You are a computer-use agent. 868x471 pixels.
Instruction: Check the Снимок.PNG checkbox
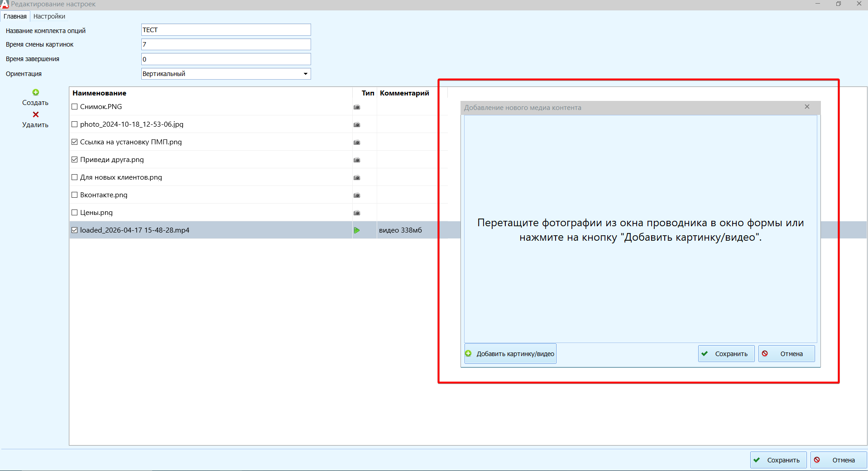75,107
